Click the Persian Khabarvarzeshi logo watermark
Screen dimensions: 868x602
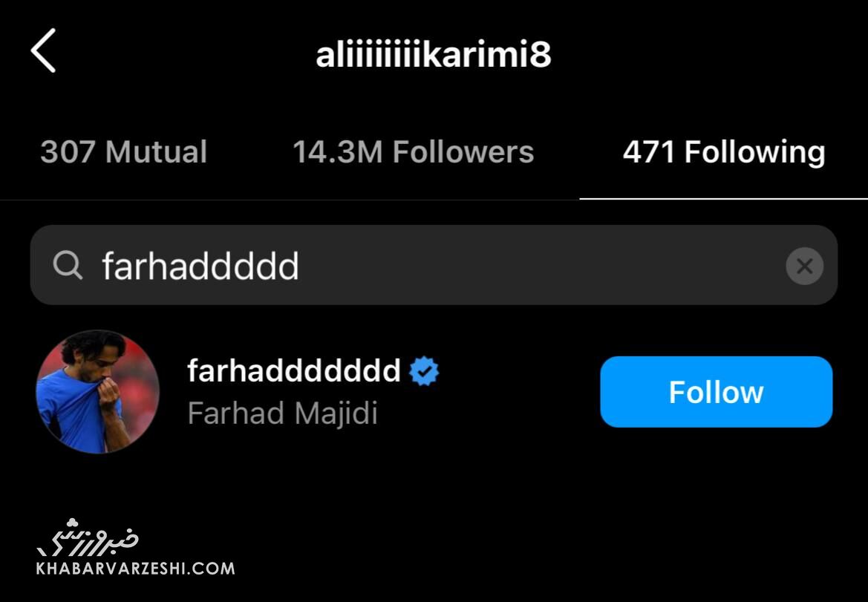point(88,537)
